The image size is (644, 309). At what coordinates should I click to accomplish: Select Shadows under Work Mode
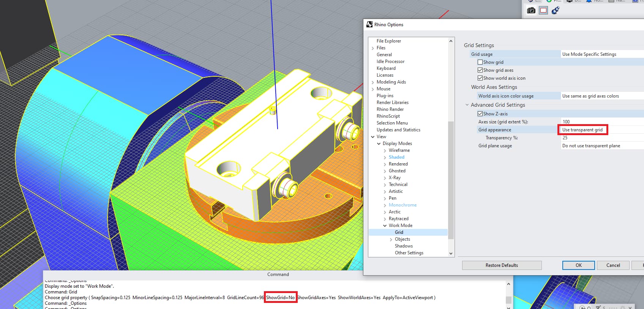[404, 246]
